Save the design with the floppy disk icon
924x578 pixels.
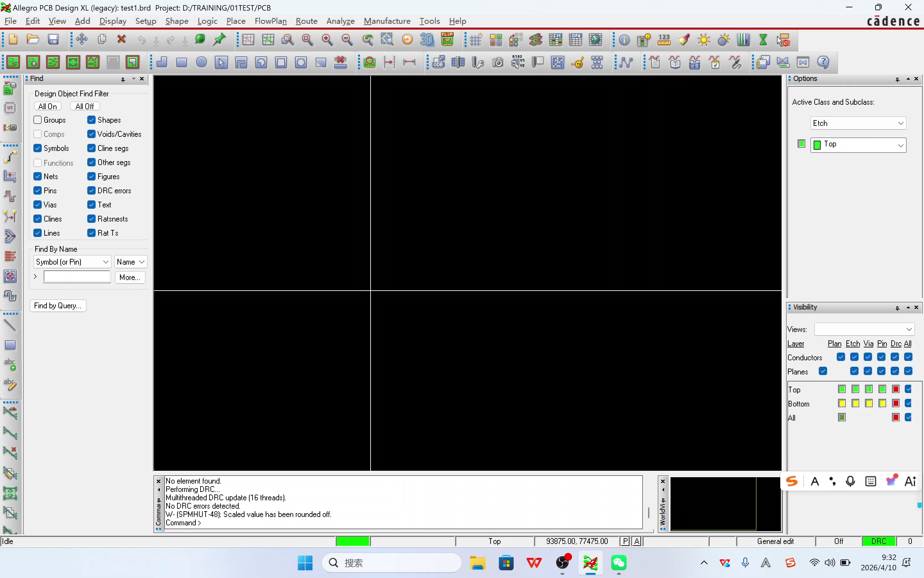point(53,39)
